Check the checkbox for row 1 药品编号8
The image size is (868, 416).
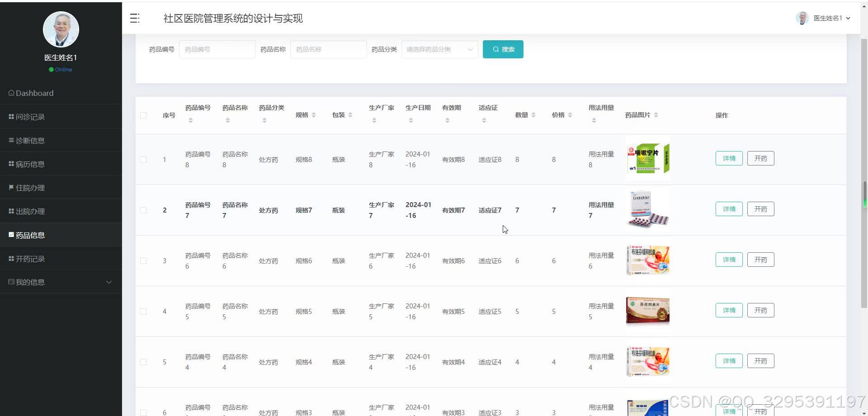click(143, 159)
